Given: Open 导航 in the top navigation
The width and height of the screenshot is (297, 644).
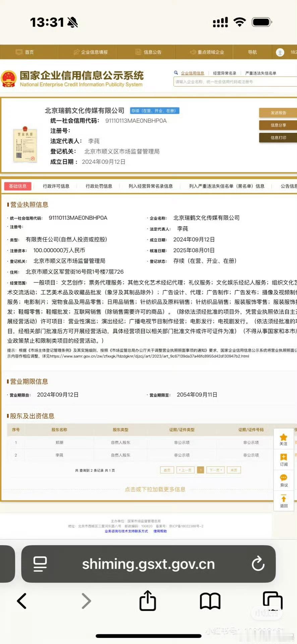Looking at the screenshot, I should pos(252,52).
